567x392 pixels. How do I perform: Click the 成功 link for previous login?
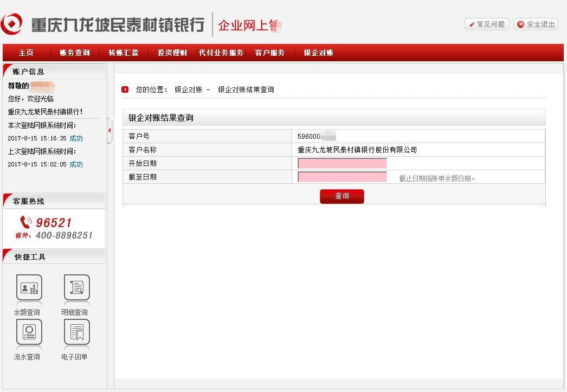coord(76,164)
